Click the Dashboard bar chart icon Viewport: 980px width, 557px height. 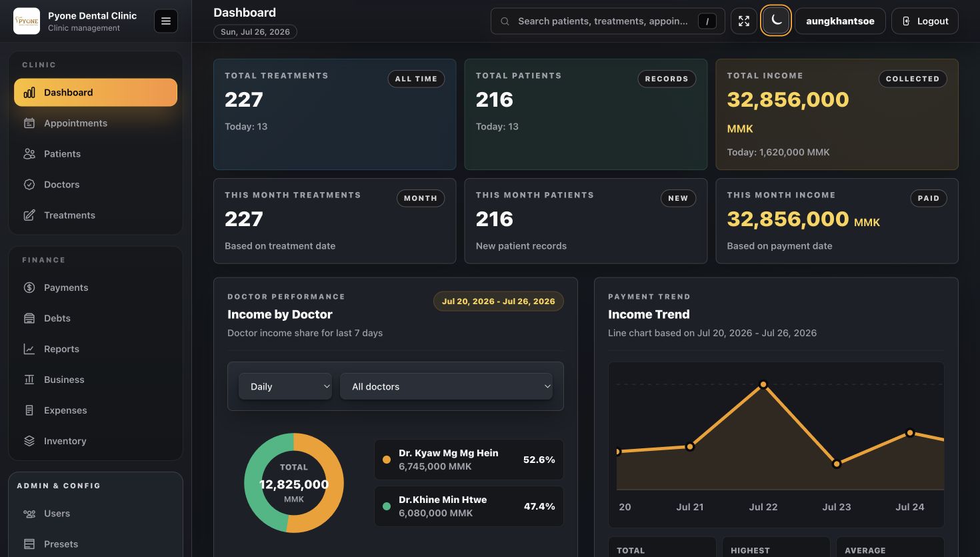tap(29, 93)
